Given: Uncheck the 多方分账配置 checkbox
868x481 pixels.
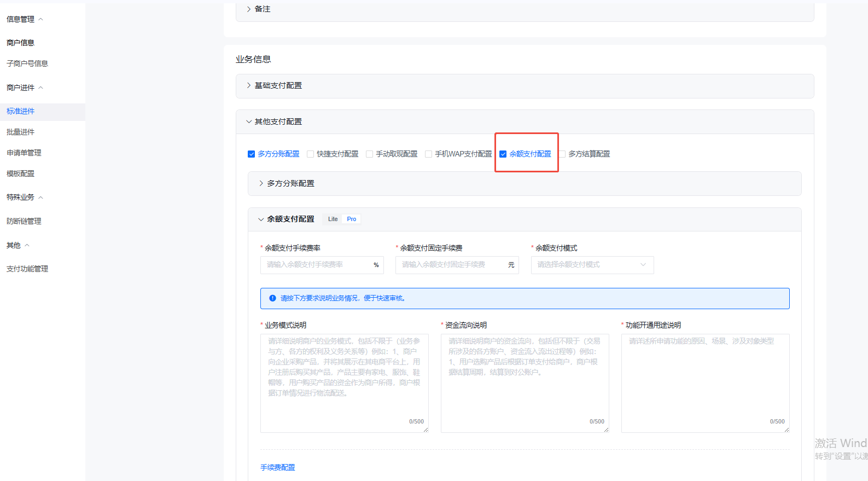Looking at the screenshot, I should (x=252, y=154).
